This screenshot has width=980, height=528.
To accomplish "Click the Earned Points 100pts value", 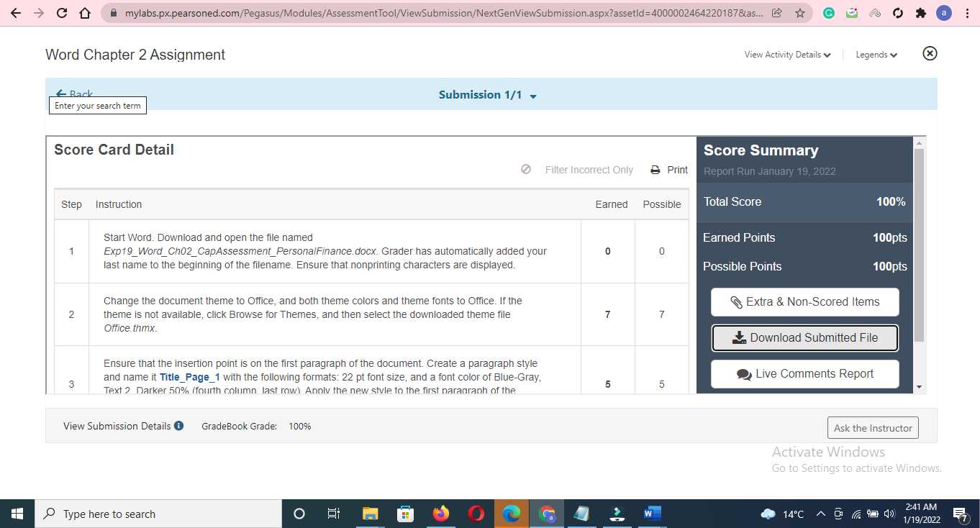I will (x=889, y=237).
